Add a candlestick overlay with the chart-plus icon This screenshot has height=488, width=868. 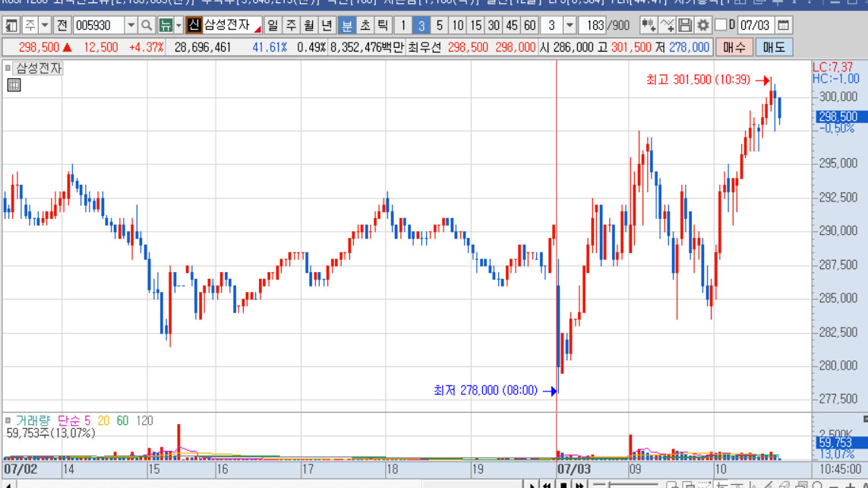pos(649,26)
